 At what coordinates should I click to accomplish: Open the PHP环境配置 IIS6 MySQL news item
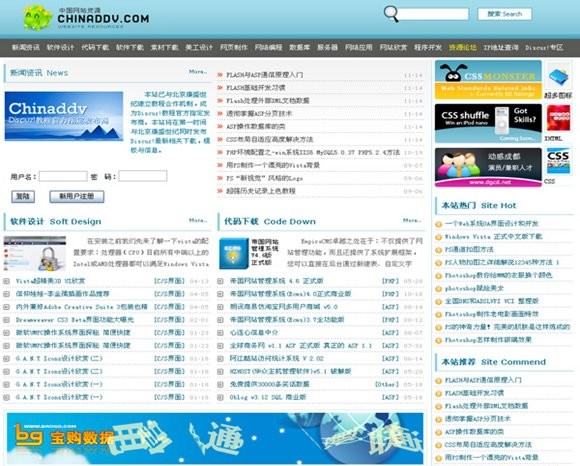313,152
